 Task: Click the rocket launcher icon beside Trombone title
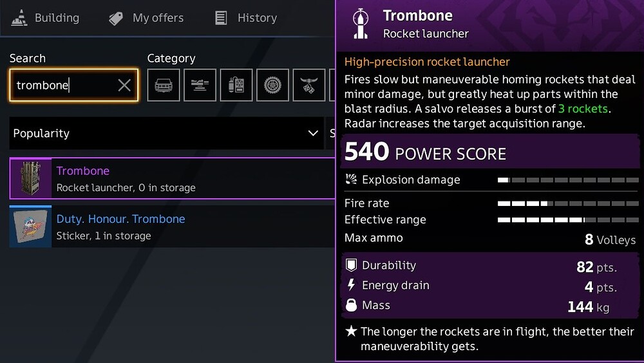tap(361, 24)
